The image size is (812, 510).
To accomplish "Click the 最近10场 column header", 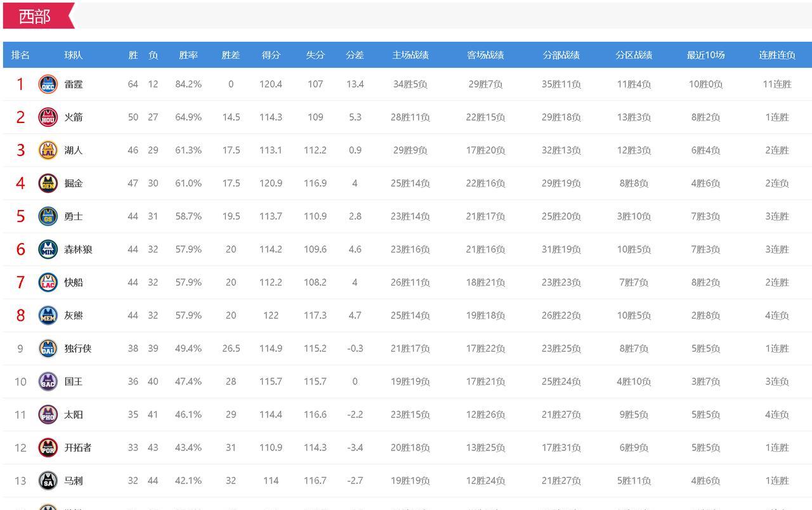I will (705, 55).
